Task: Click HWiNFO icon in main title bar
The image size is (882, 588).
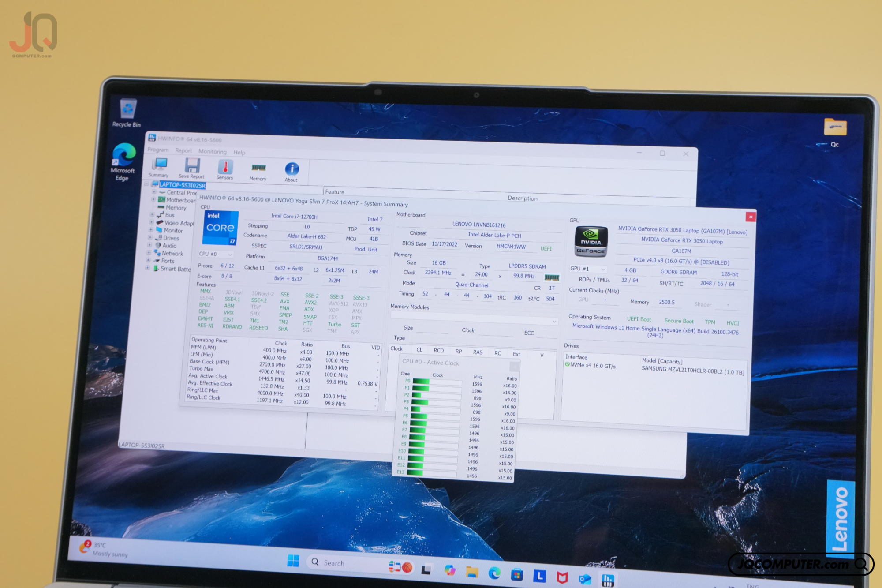Action: click(152, 138)
